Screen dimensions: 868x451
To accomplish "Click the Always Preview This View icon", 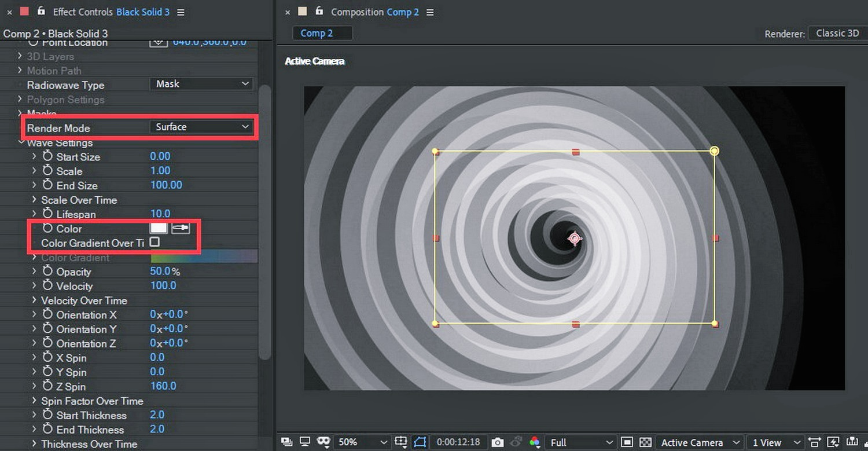I will pos(287,442).
